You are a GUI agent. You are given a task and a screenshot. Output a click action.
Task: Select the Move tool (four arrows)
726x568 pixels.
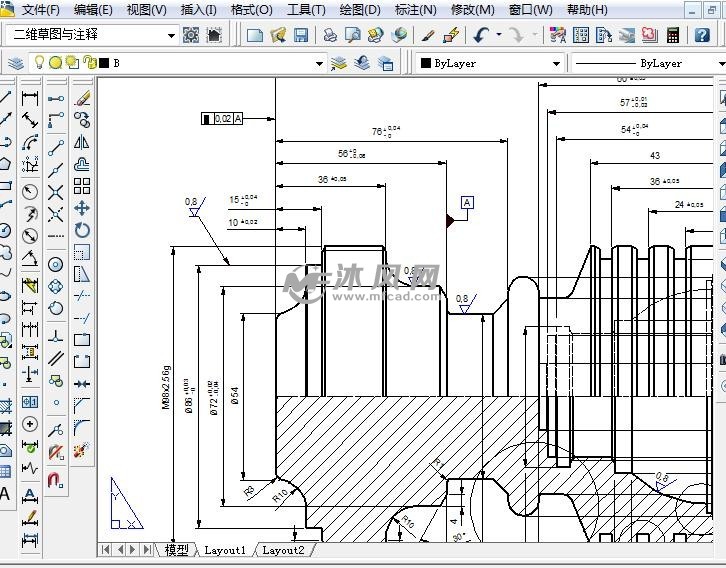tap(82, 208)
